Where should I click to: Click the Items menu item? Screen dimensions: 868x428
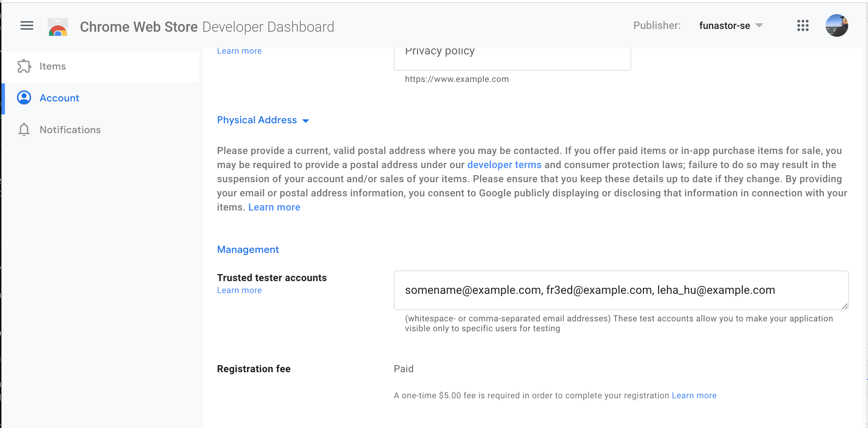click(x=52, y=66)
